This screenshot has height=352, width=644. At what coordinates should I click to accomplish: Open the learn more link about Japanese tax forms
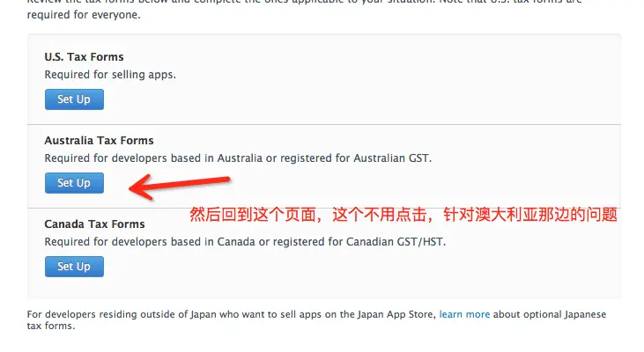(464, 314)
